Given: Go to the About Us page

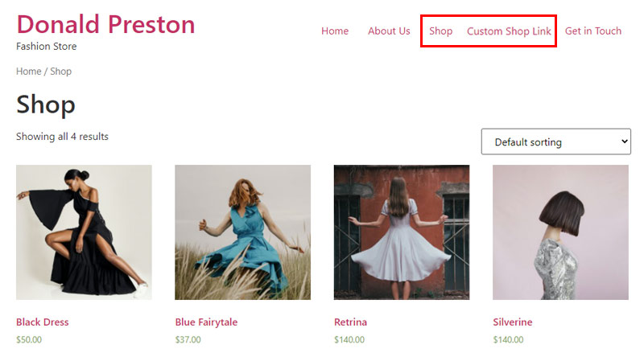Looking at the screenshot, I should click(x=389, y=31).
